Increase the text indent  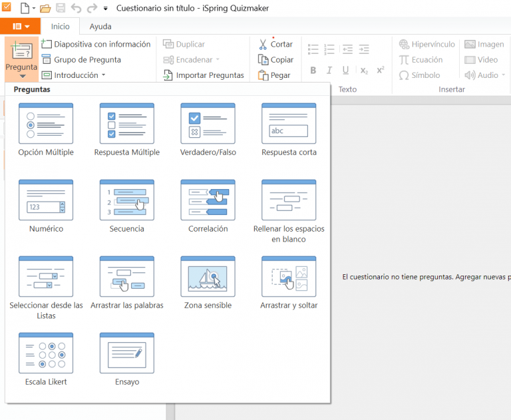tap(364, 49)
